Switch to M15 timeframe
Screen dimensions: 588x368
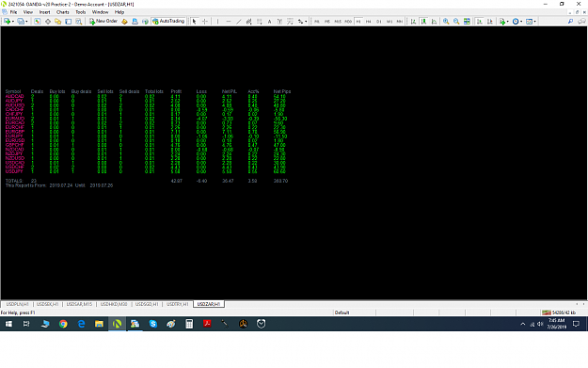point(338,22)
